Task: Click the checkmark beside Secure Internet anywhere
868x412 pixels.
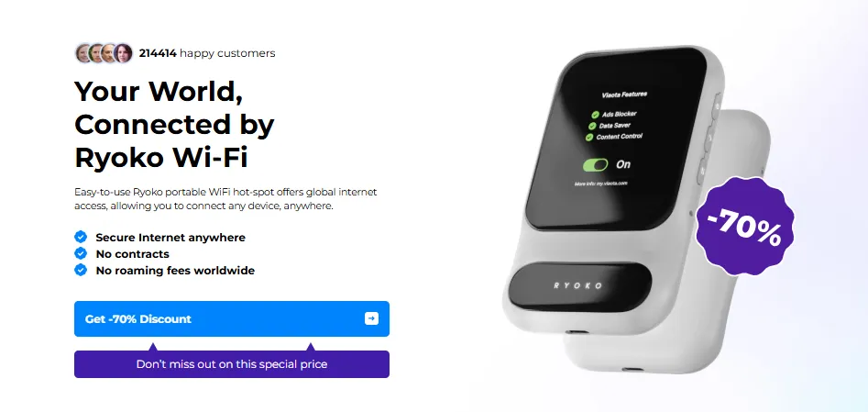Action: click(81, 238)
